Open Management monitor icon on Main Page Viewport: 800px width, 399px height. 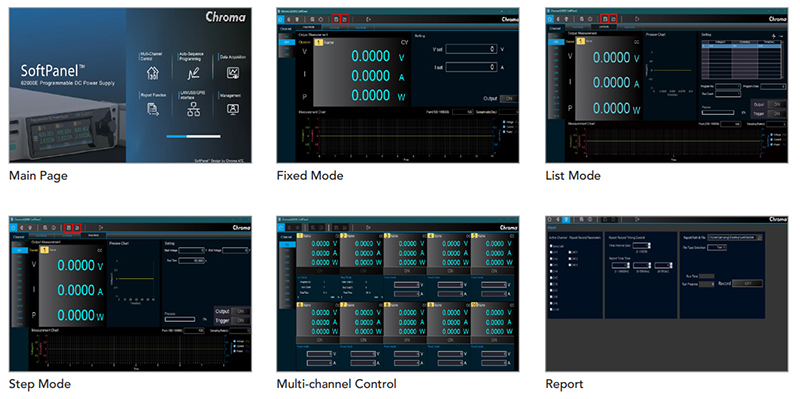coord(233,108)
